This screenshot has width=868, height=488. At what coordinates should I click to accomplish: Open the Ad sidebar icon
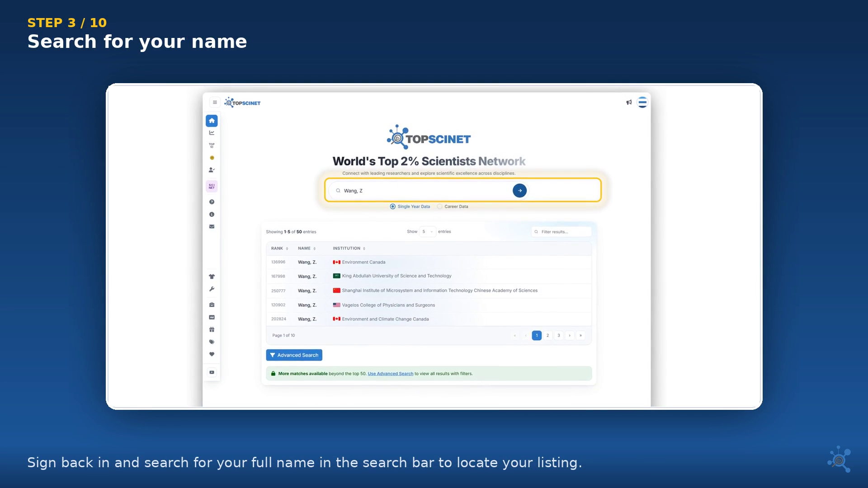tap(212, 317)
